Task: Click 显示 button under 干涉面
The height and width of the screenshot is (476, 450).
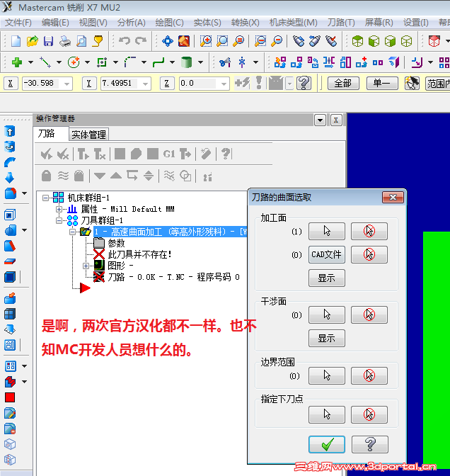Action: click(x=327, y=338)
